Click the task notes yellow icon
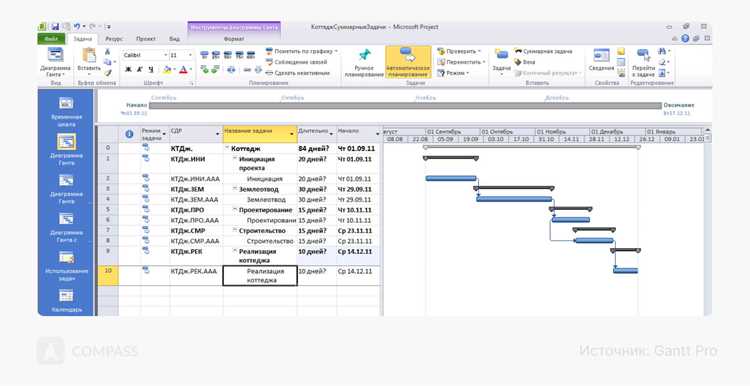The width and height of the screenshot is (750, 386). (x=621, y=51)
